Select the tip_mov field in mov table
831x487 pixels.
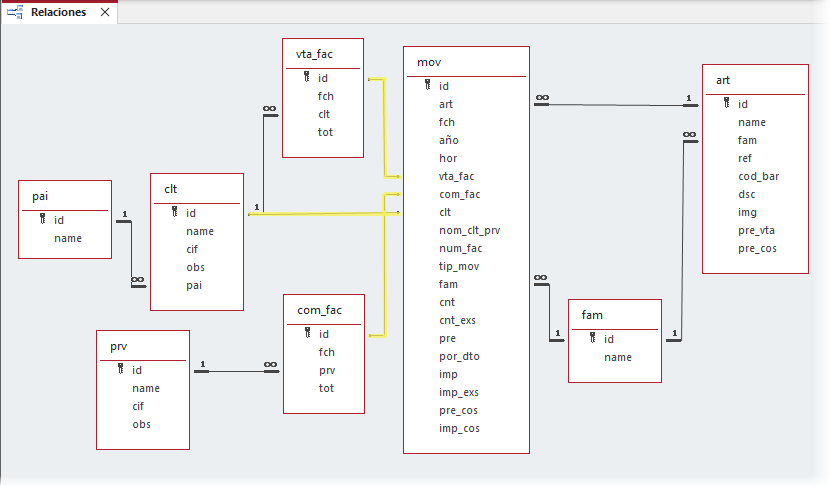[459, 266]
